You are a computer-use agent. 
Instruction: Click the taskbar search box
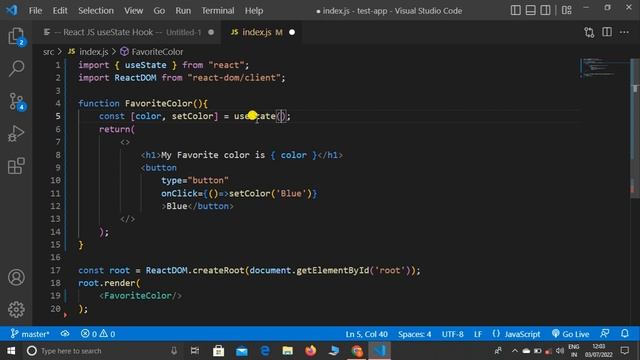pos(102,351)
